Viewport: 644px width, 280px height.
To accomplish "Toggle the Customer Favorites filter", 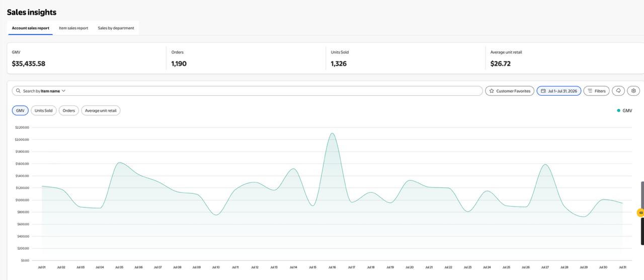I will 510,91.
